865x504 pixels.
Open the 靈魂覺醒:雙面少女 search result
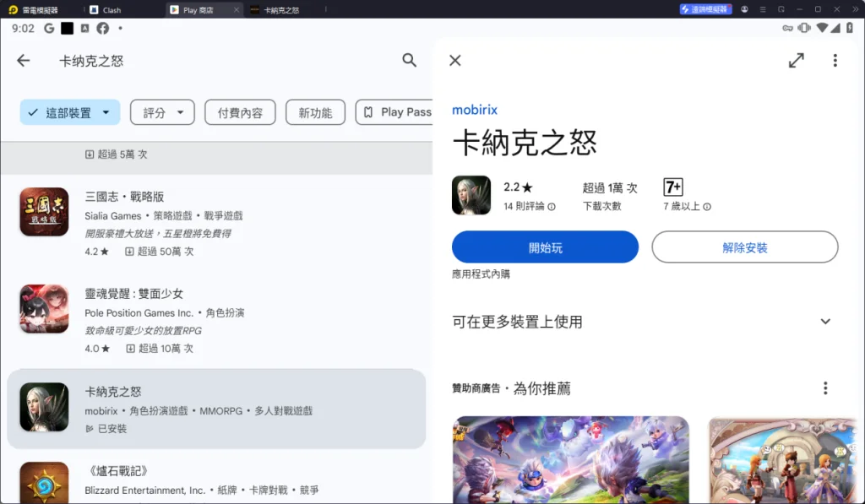click(x=216, y=320)
